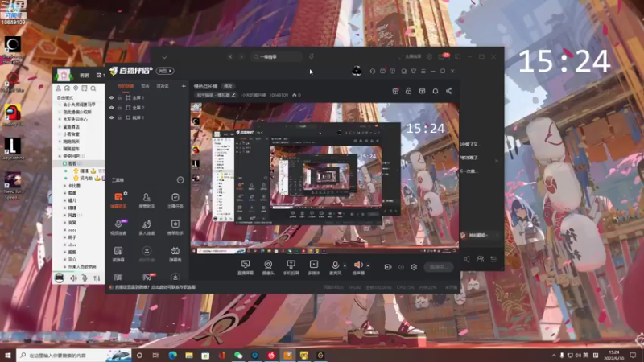Viewport: 644px width, 362px height.
Task: Open the 类型 mode switch pill
Action: click(x=165, y=71)
